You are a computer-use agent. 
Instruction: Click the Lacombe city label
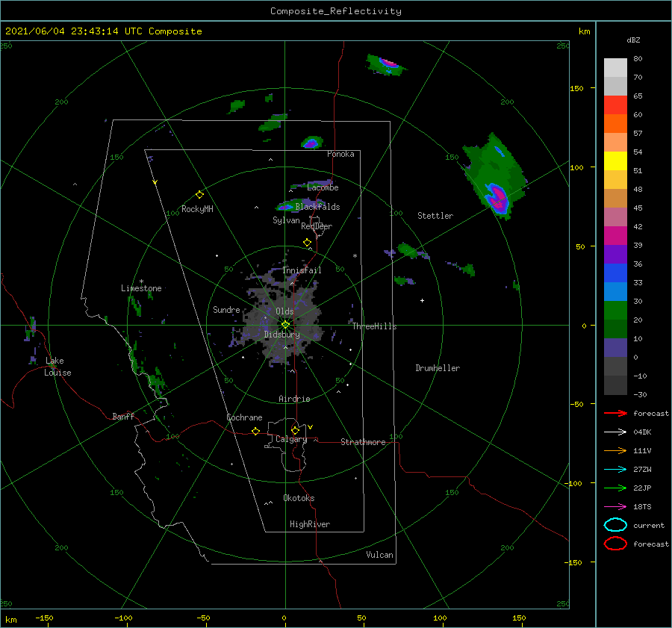[x=323, y=187]
